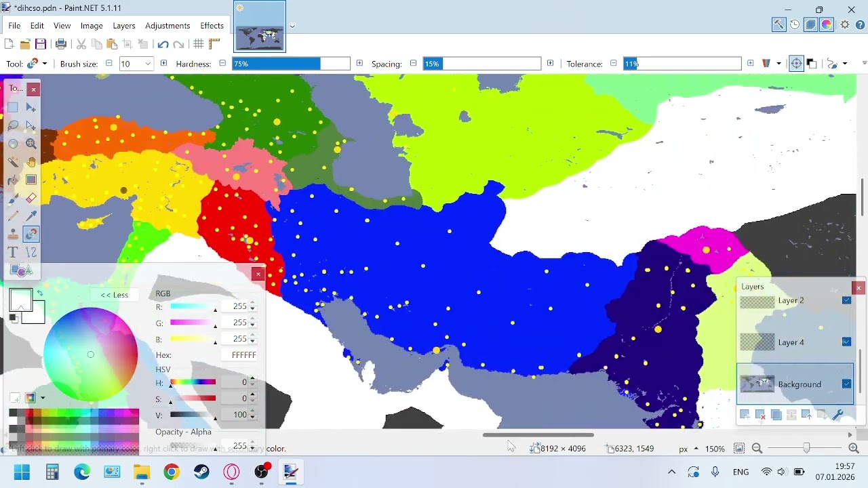Click the Open file folder icon

(25, 44)
